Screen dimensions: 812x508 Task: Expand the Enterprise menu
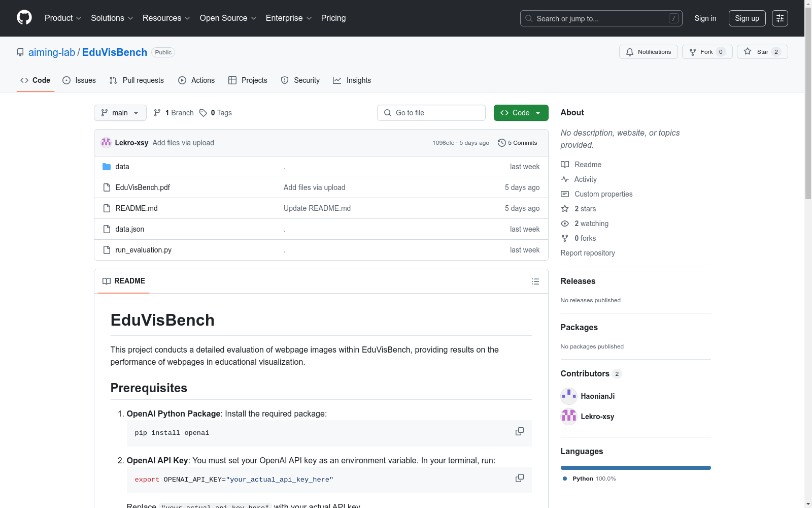(289, 18)
